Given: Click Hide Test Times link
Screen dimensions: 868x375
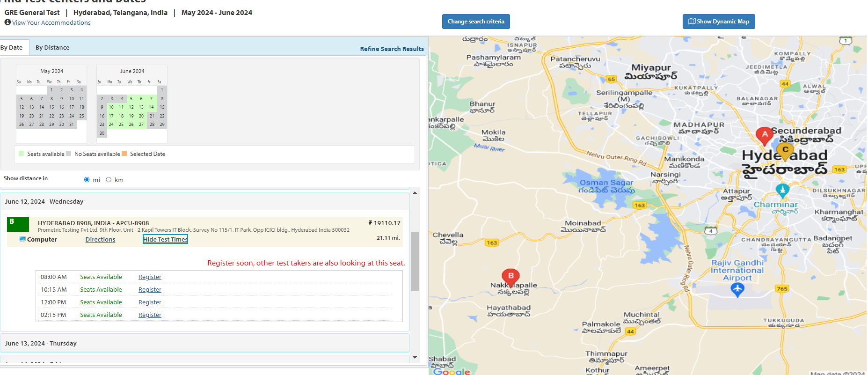Looking at the screenshot, I should coord(165,240).
